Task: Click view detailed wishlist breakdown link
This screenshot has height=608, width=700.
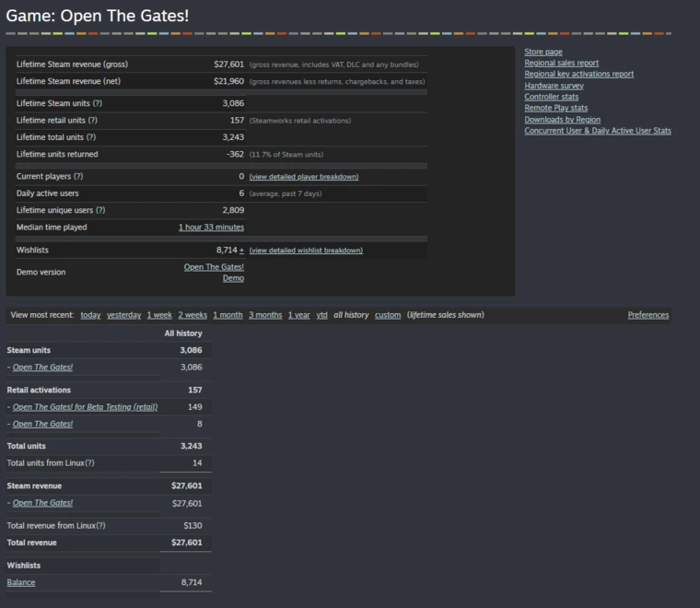Action: tap(306, 251)
